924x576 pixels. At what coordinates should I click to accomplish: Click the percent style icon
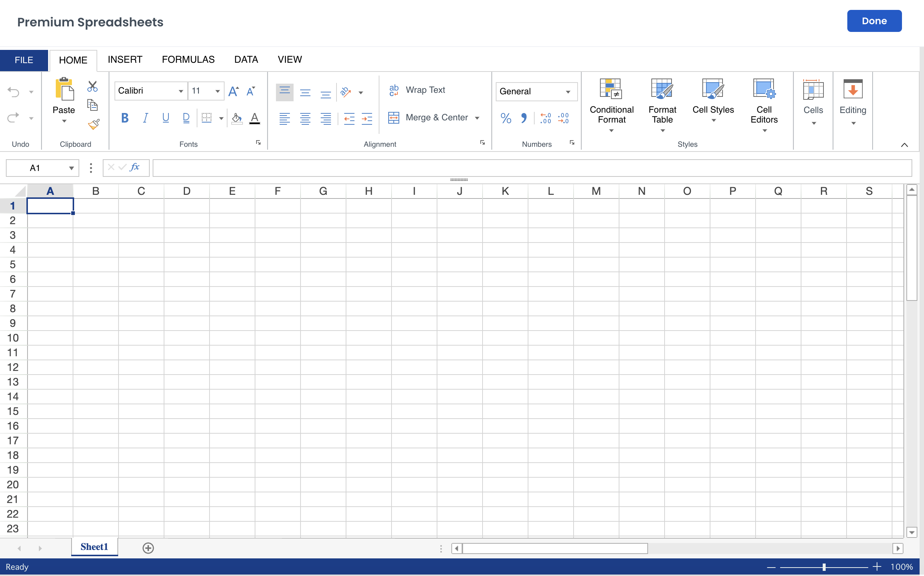[x=506, y=118]
